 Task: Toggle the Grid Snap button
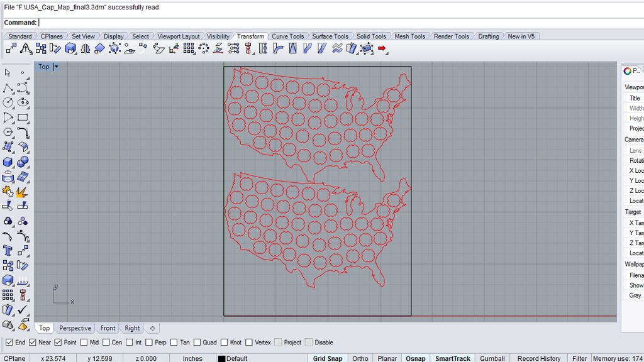(x=327, y=358)
